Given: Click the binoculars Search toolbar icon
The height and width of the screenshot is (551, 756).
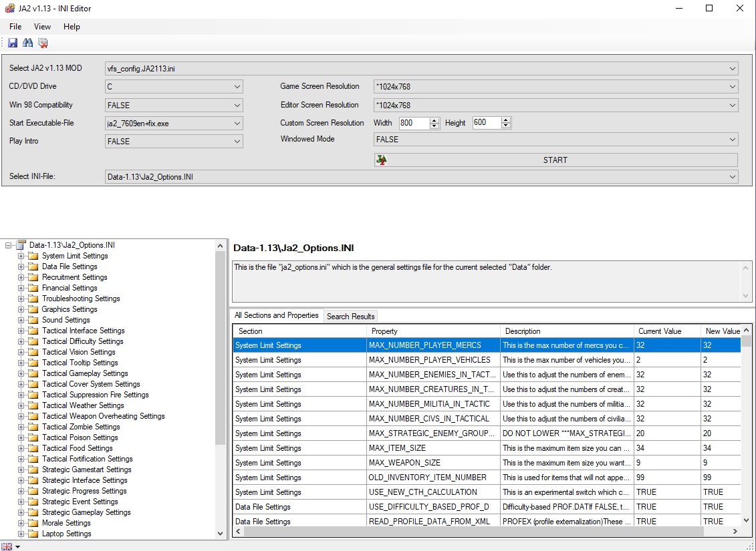Looking at the screenshot, I should click(x=28, y=43).
